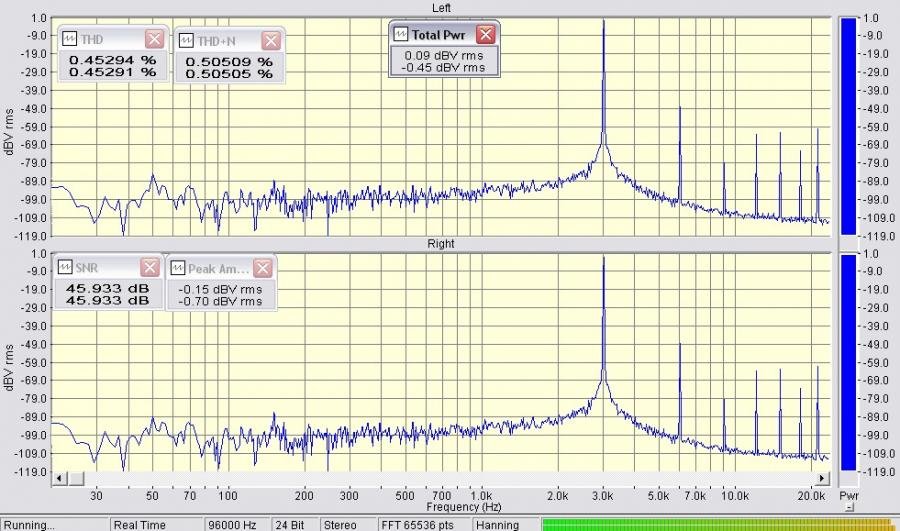
Task: Click the Peak Amplitude window waveform icon
Action: pos(179,268)
